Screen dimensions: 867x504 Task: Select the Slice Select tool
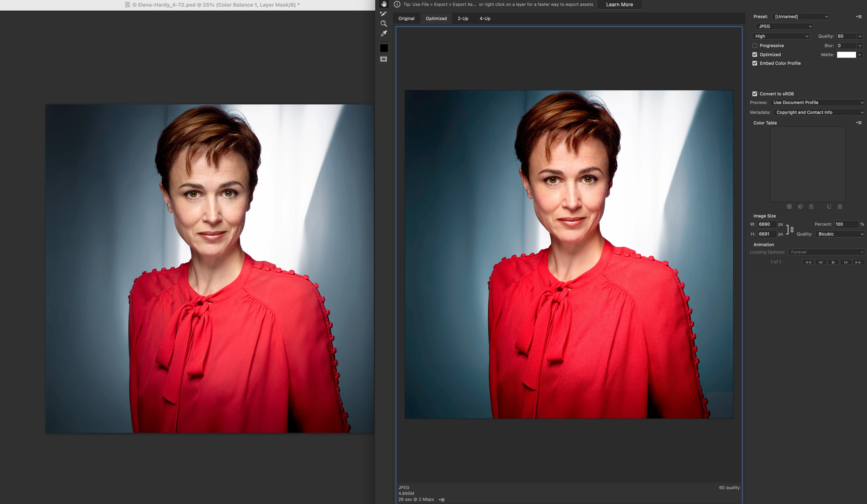click(384, 14)
